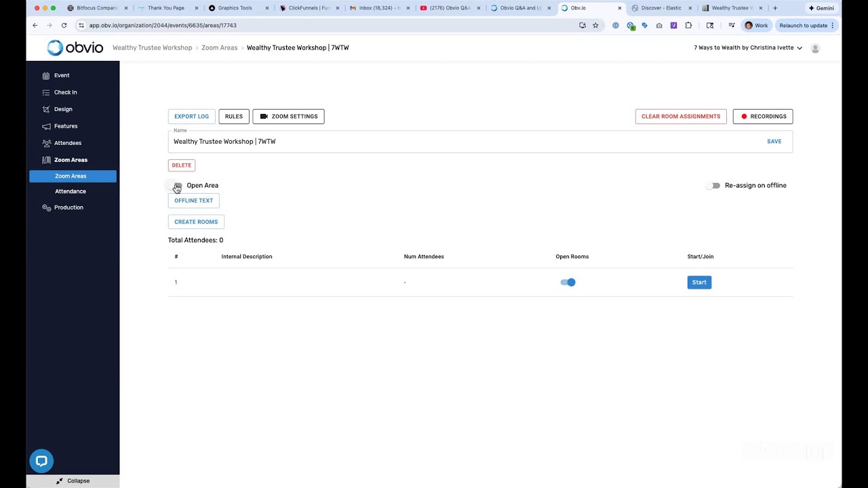The image size is (868, 488).
Task: Open the 7 Ways to Wealth organization dropdown
Action: pyautogui.click(x=748, y=48)
